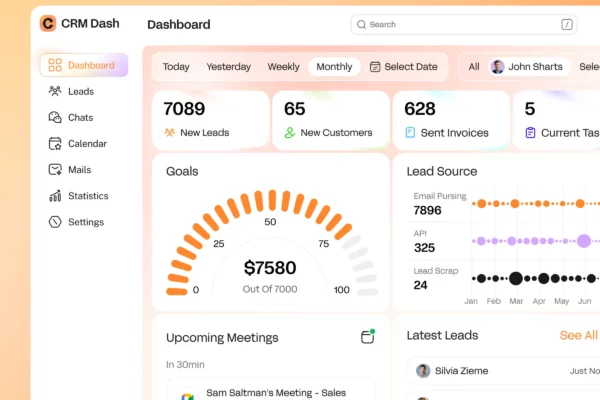600x400 pixels.
Task: Open the Chats sidebar icon
Action: point(55,117)
